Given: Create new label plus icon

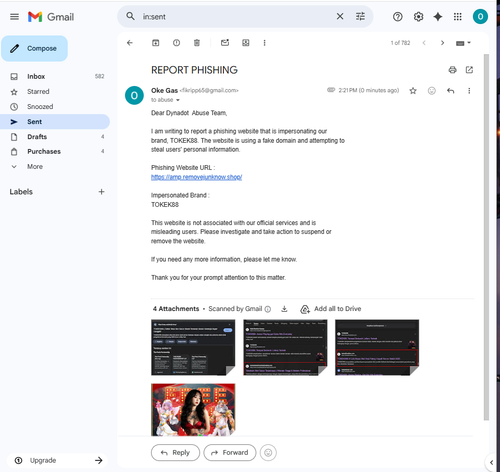Looking at the screenshot, I should click(101, 192).
